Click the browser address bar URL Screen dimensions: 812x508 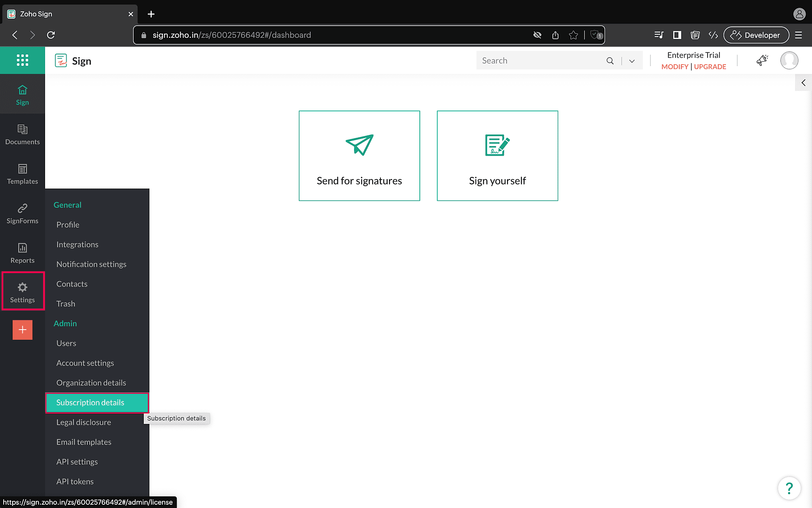[x=231, y=35]
